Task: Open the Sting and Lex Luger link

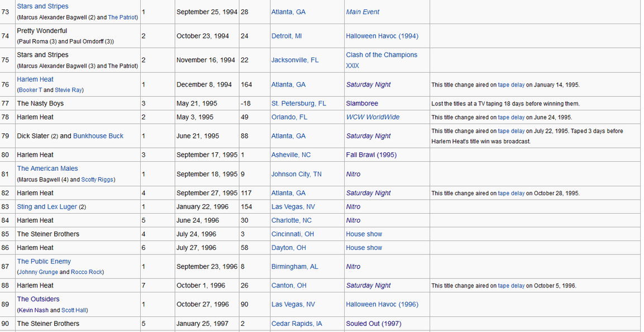Action: point(47,206)
